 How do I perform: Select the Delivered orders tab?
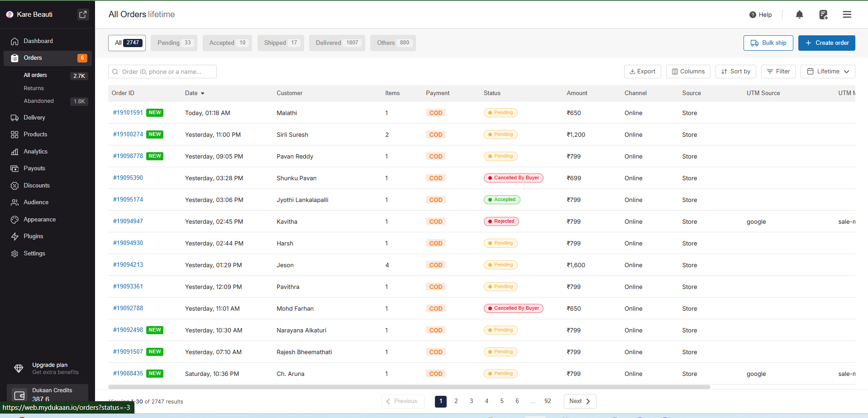tap(337, 43)
